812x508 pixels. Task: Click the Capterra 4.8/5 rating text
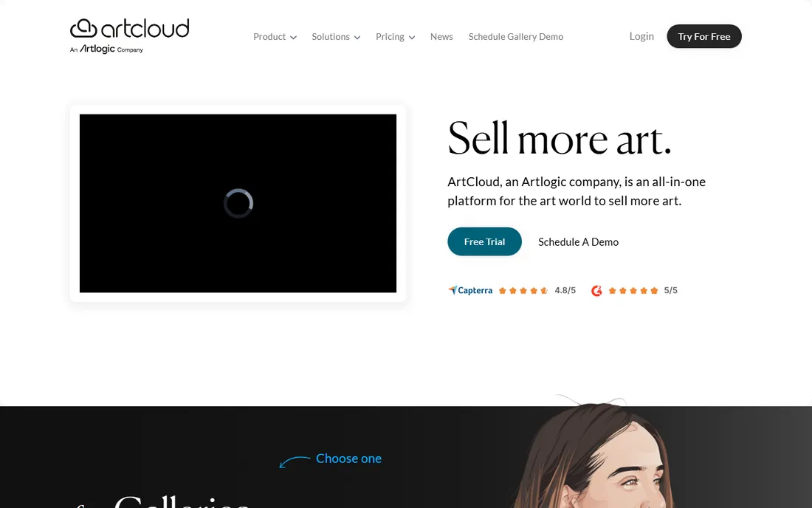point(565,290)
